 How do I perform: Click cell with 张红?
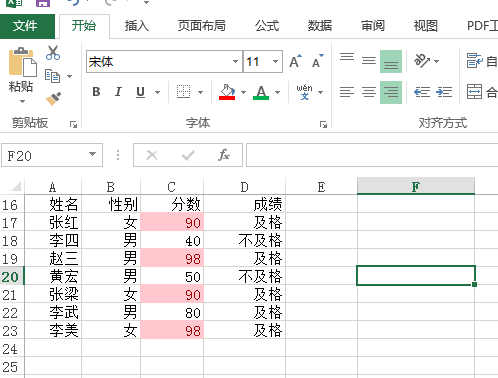click(x=53, y=222)
